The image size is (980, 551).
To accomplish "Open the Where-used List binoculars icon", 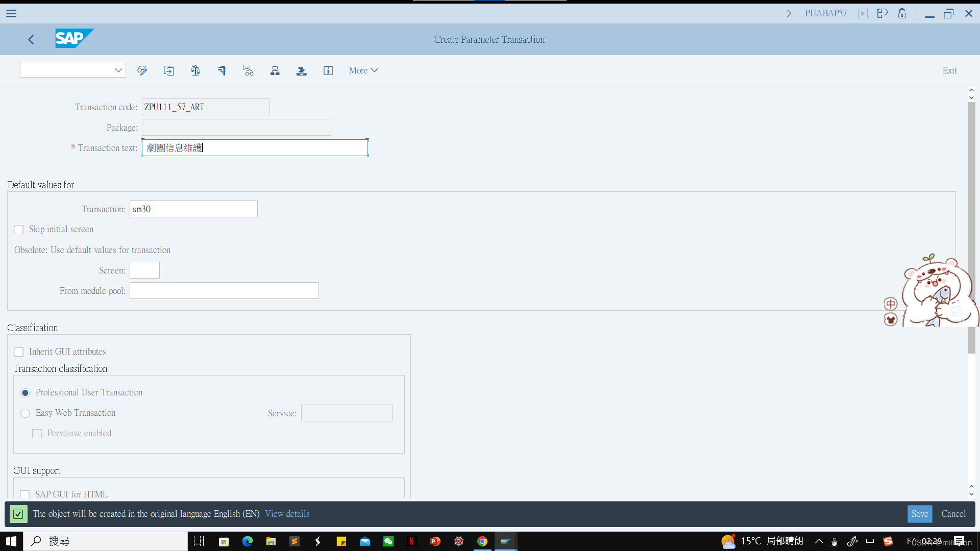I will 249,70.
